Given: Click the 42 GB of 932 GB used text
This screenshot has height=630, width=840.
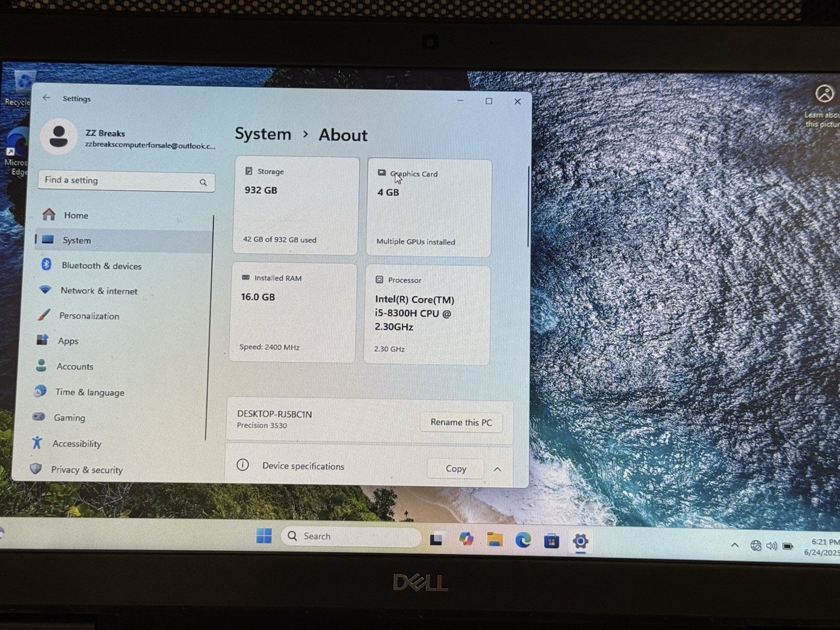Looking at the screenshot, I should click(x=279, y=239).
